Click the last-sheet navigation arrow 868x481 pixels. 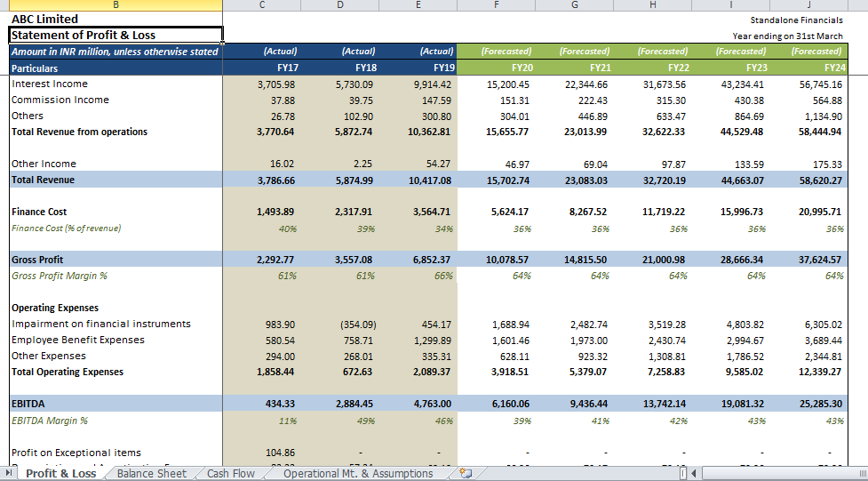(8, 473)
